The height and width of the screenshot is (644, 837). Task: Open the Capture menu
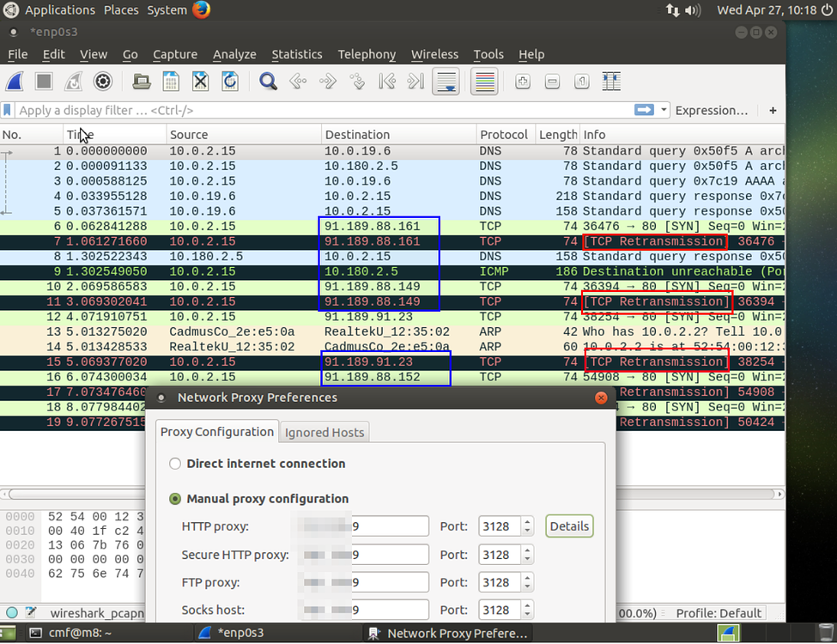click(175, 54)
